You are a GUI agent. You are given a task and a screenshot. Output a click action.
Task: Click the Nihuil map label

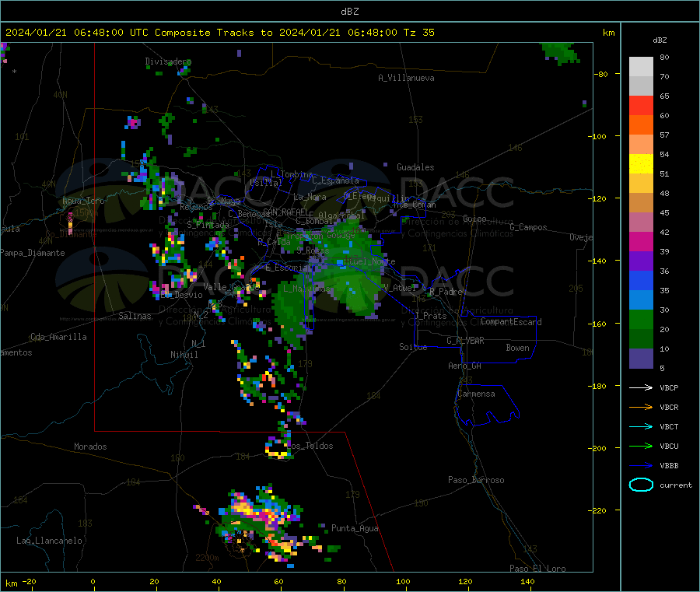click(x=184, y=355)
